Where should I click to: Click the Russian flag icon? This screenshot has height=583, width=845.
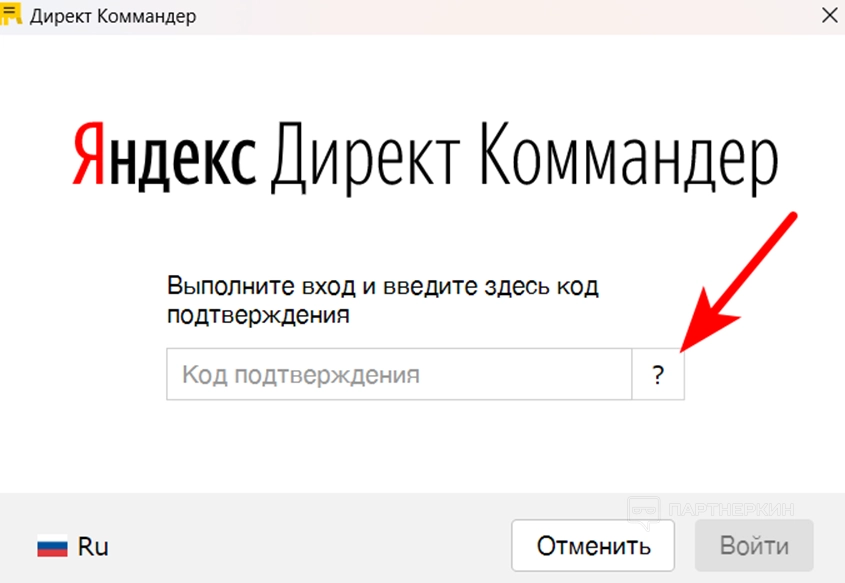coord(52,546)
